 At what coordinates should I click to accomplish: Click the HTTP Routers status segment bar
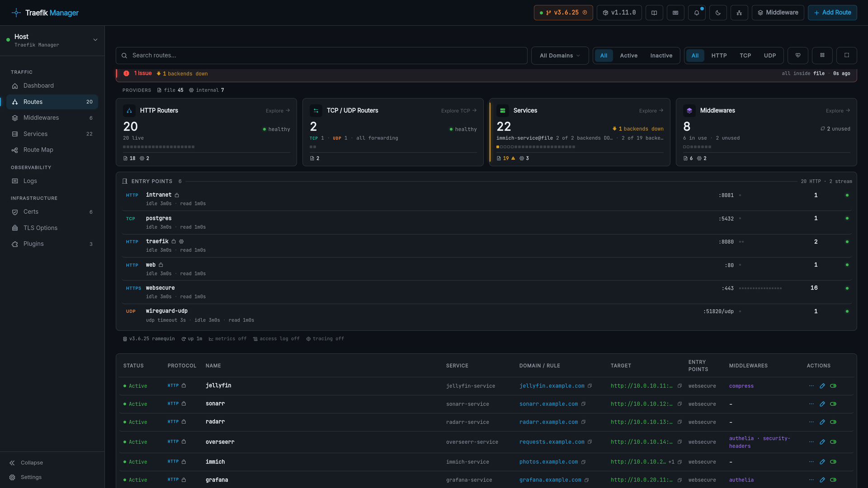(159, 147)
